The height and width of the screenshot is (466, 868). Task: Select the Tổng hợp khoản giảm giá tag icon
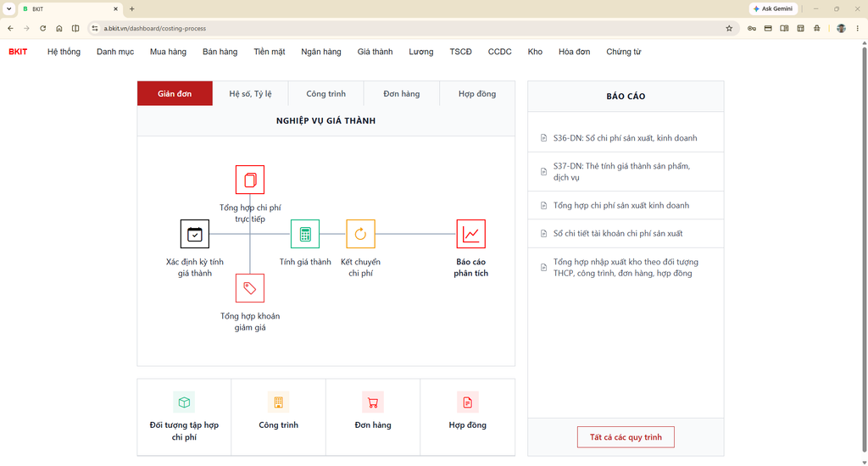point(250,288)
